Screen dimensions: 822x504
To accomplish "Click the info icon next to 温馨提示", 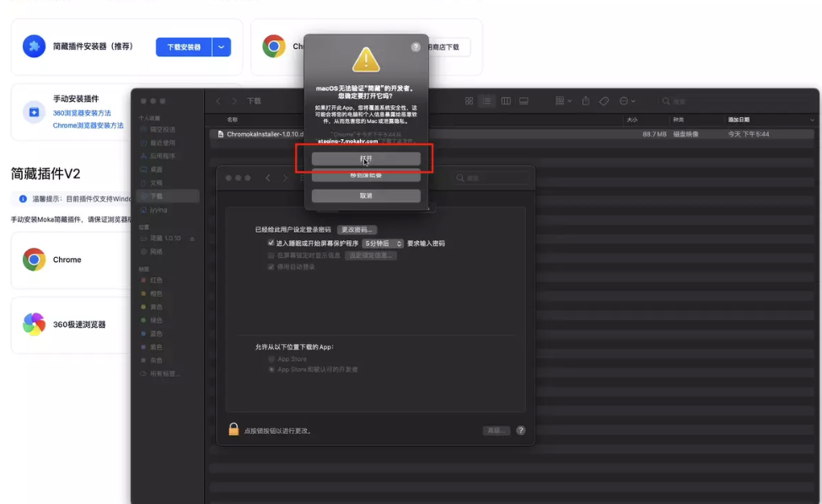I will click(23, 199).
